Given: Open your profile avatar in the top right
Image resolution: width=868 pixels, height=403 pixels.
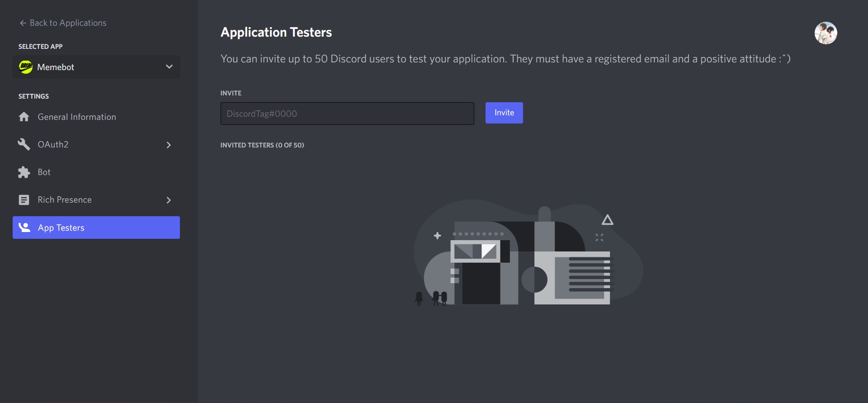Looking at the screenshot, I should (x=826, y=33).
